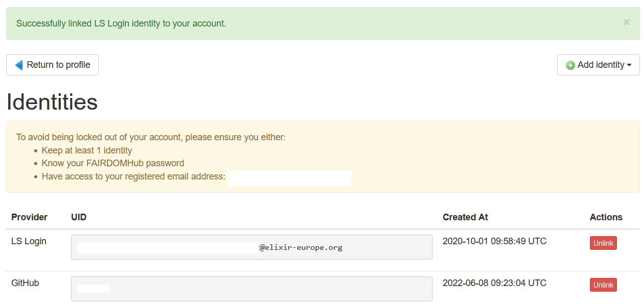Click the green plus icon on Add identity

pos(570,65)
